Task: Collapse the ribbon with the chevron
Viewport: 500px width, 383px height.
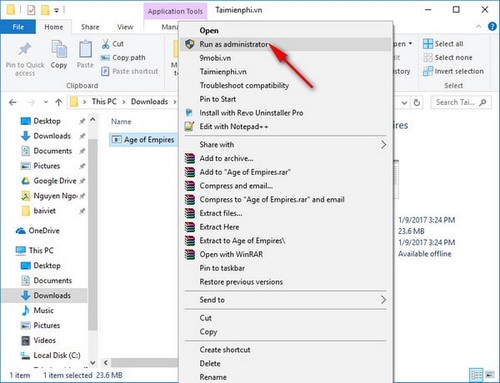Action: 479,27
